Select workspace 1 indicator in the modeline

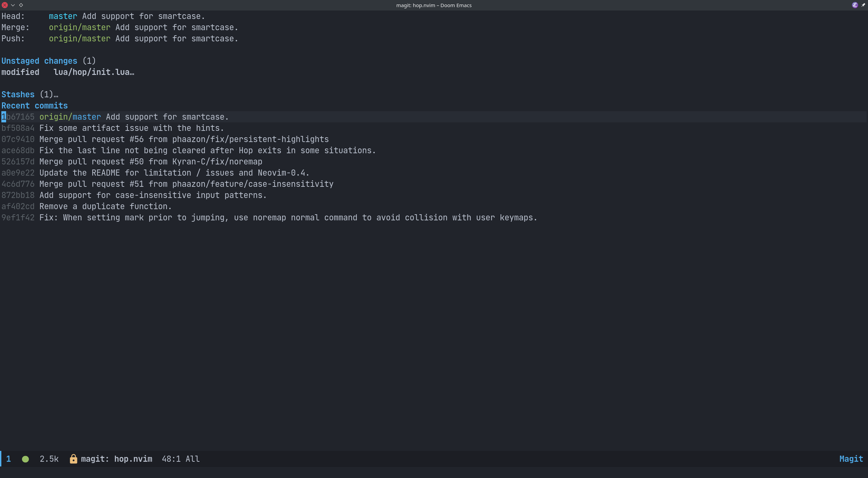pos(8,459)
